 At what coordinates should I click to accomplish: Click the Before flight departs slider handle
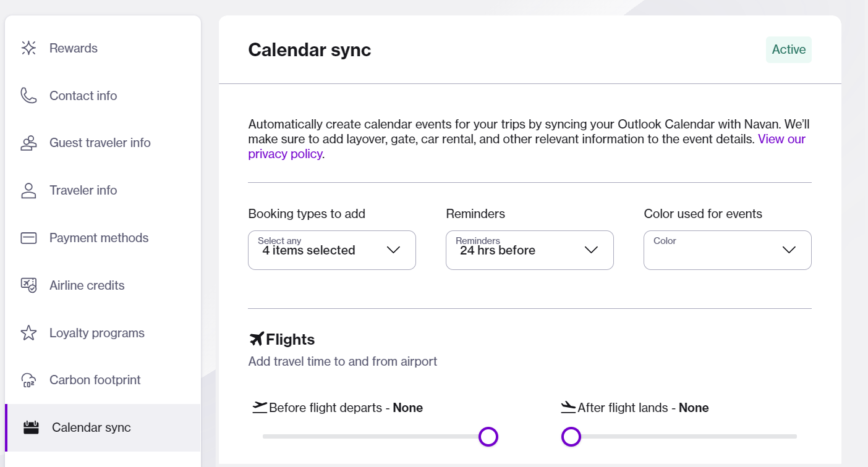[488, 437]
